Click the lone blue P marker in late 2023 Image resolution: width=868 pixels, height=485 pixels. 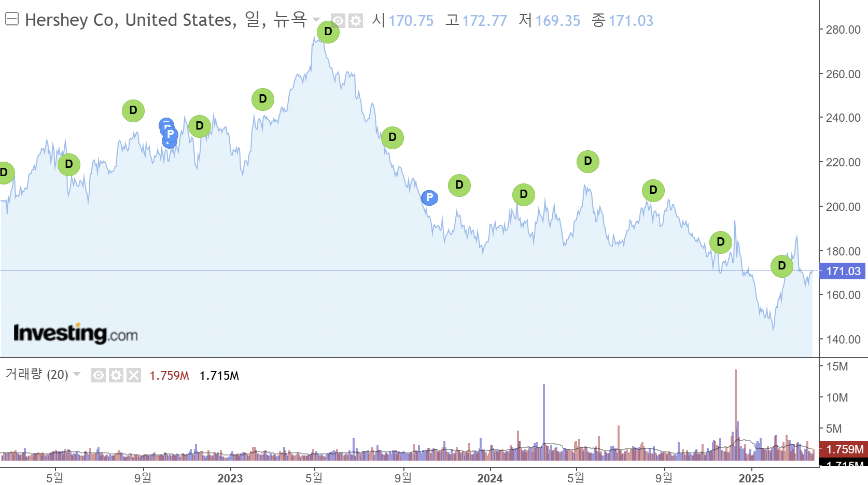click(x=429, y=198)
